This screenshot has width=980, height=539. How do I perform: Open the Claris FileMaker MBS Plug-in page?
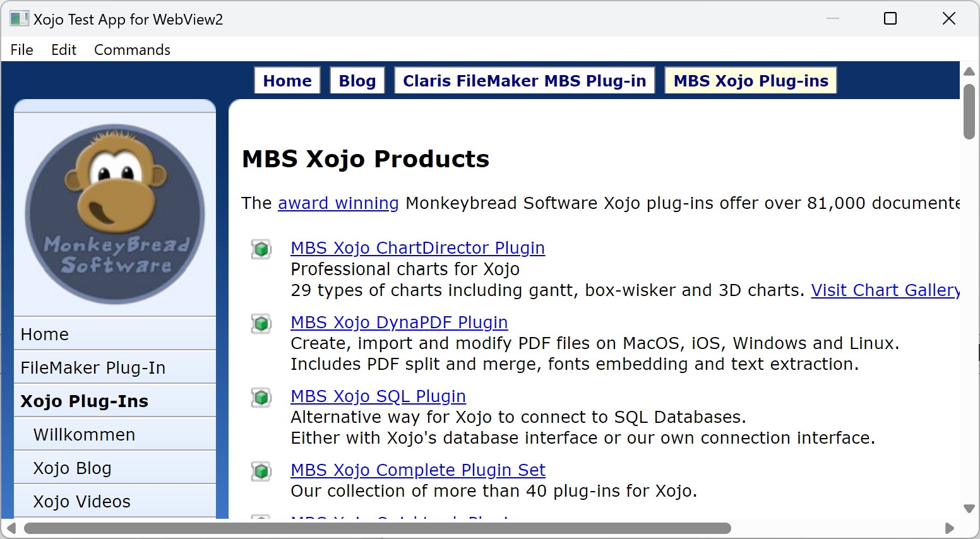(524, 80)
